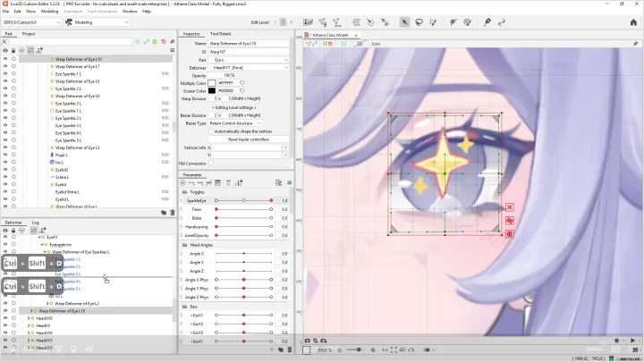Click 'Reset bezier controllers' button
Screen dimensions: 644x362
249,139
